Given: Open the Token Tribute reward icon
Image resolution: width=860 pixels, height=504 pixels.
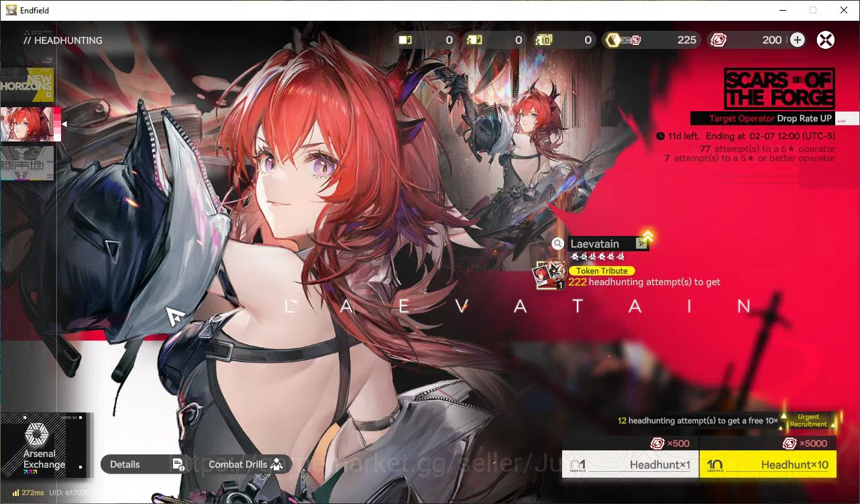Looking at the screenshot, I should click(x=551, y=275).
